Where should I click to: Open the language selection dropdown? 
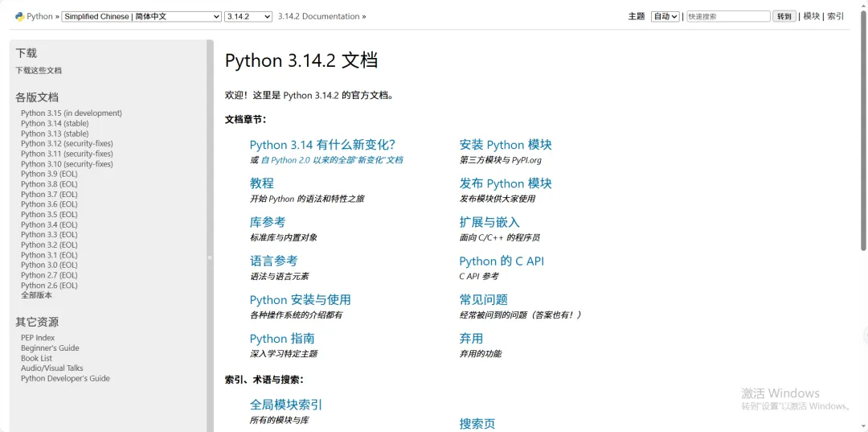click(x=141, y=16)
